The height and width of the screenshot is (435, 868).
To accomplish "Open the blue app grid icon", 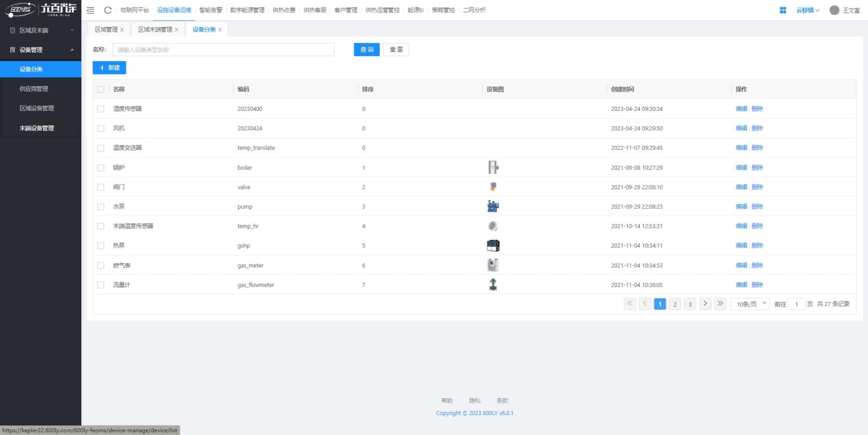I will pos(783,10).
